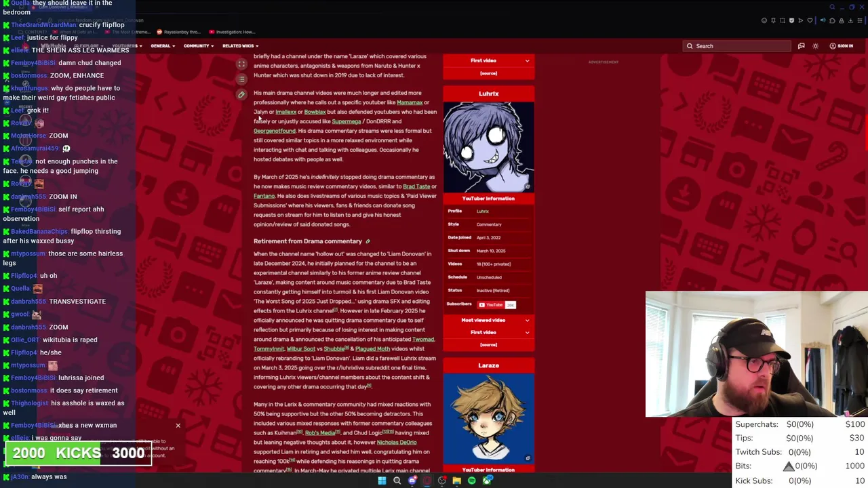
Task: Open the Georgenotfound link
Action: point(275,131)
